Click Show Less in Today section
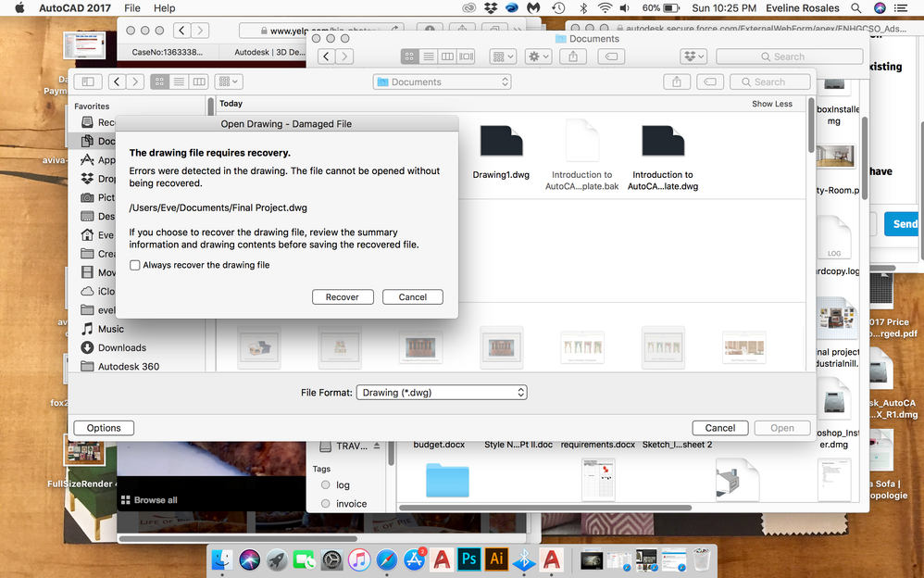 pos(772,104)
